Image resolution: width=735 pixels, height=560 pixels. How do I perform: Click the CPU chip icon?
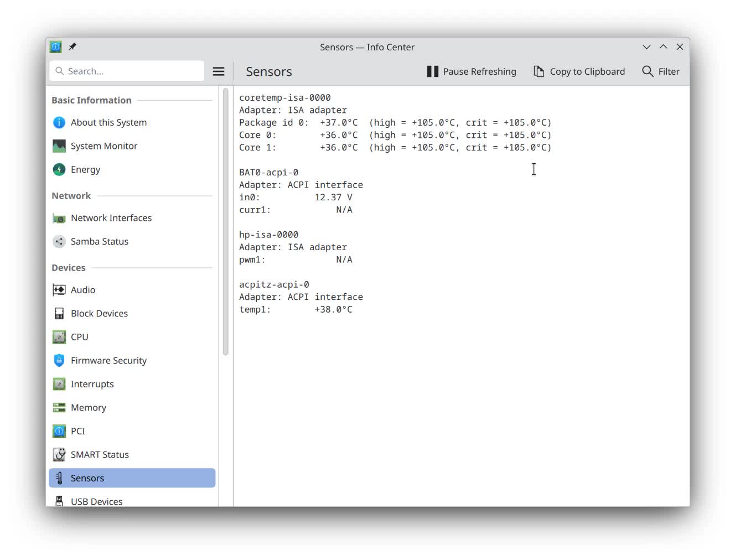coord(59,337)
